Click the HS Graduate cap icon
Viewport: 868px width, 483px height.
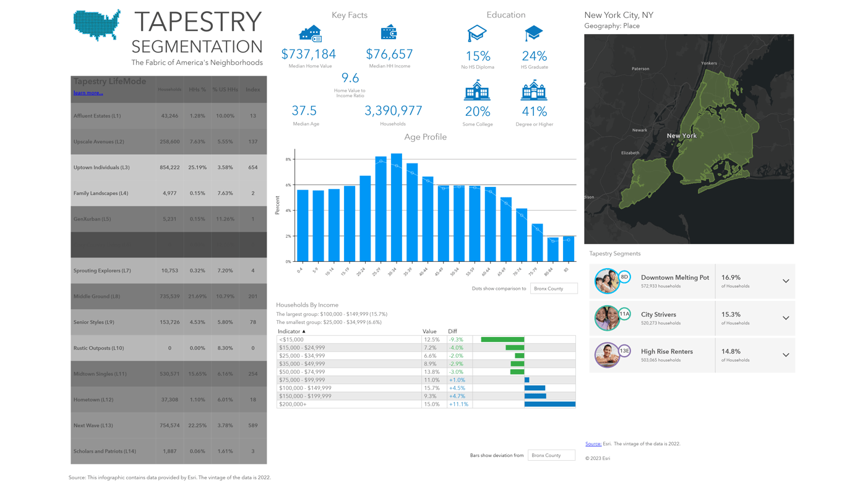[x=534, y=33]
